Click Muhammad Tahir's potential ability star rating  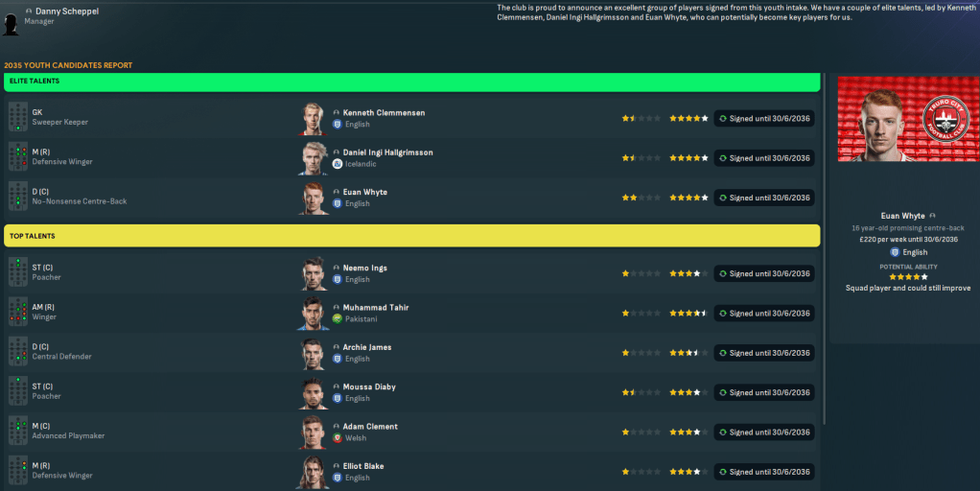[x=688, y=314]
